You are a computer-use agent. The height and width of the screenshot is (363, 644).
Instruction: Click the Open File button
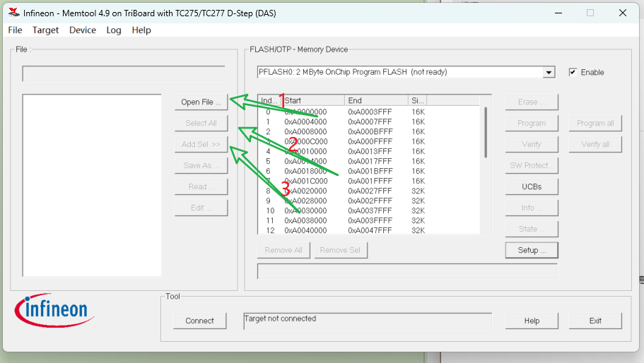pos(201,102)
